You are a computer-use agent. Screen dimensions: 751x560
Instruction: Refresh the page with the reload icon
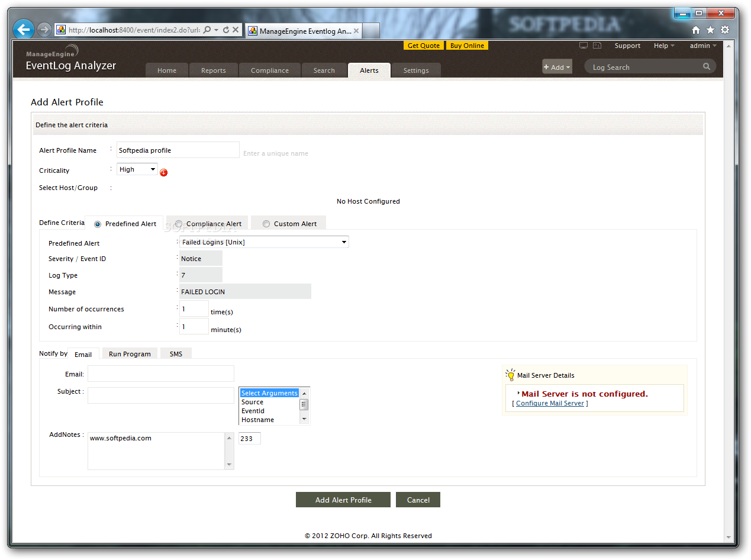click(x=225, y=30)
